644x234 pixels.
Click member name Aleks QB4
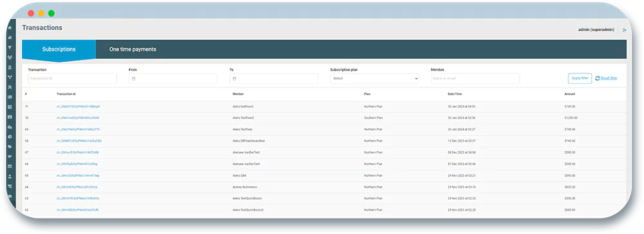240,175
